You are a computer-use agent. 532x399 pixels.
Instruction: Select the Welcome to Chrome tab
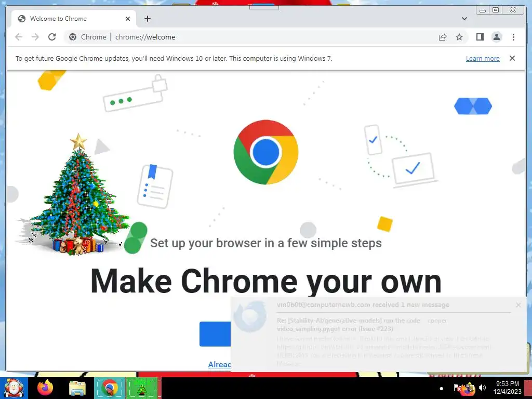pos(74,19)
